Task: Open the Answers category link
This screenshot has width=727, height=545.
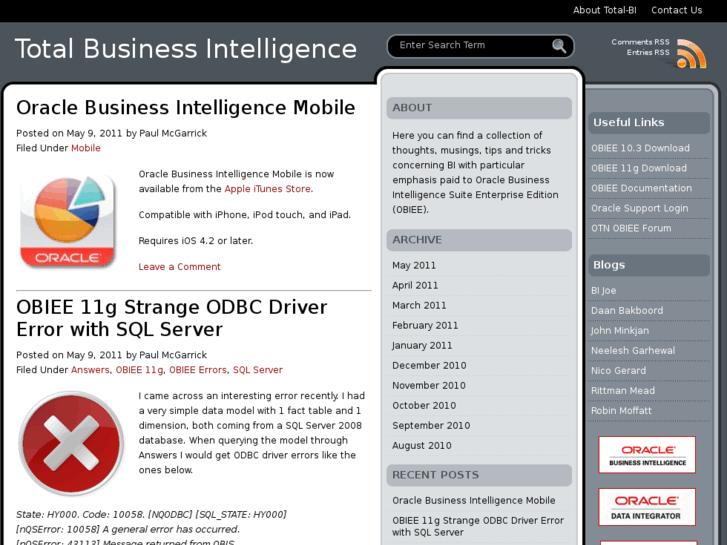Action: pyautogui.click(x=90, y=370)
